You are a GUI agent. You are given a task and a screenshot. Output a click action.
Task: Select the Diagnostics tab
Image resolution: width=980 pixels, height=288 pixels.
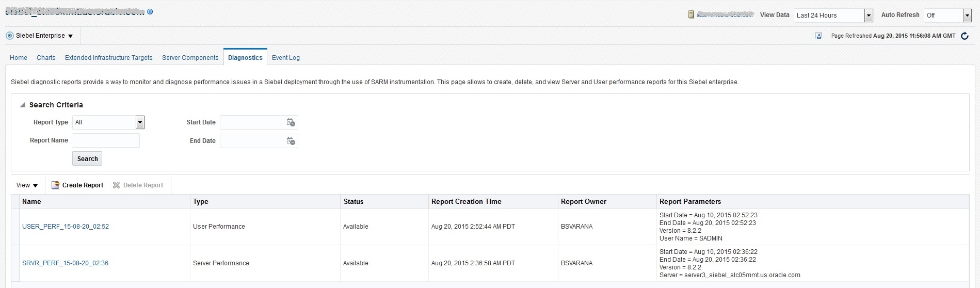(245, 58)
